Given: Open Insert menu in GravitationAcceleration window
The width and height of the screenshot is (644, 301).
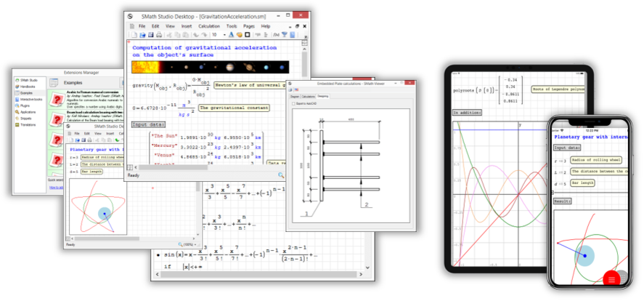Looking at the screenshot, I should point(187,26).
